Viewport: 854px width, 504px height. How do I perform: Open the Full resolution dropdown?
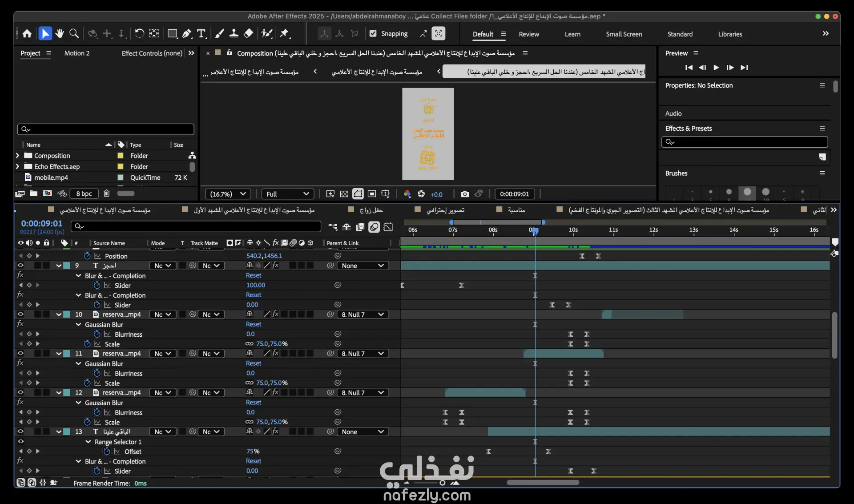[287, 194]
